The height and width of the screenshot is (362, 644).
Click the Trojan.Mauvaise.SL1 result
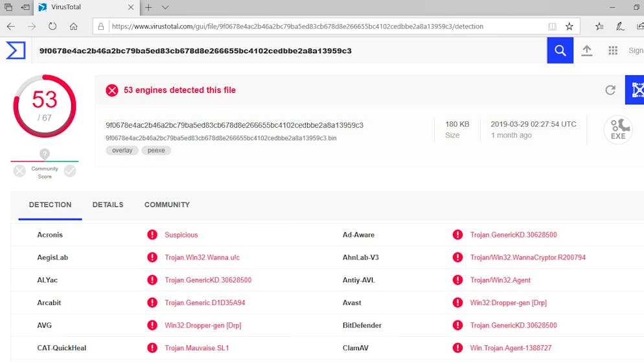(x=197, y=348)
